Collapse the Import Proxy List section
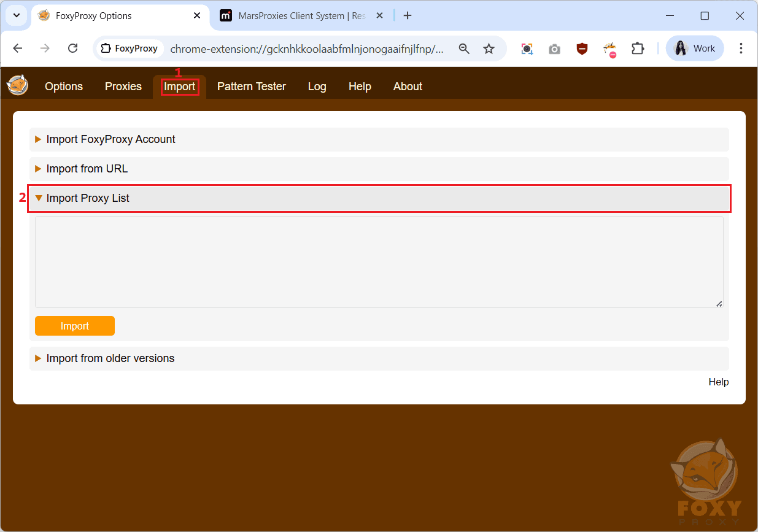Image resolution: width=758 pixels, height=532 pixels. pos(88,198)
